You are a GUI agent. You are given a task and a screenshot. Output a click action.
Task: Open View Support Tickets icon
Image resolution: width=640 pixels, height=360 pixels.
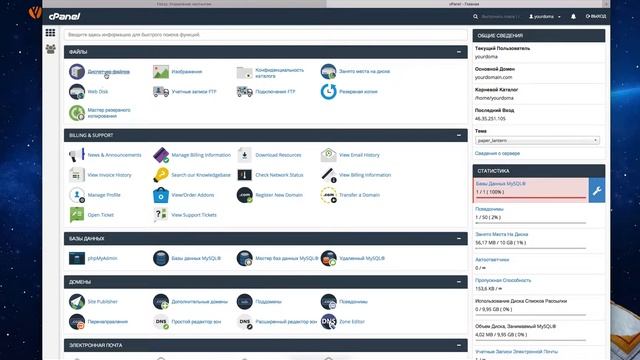click(161, 215)
